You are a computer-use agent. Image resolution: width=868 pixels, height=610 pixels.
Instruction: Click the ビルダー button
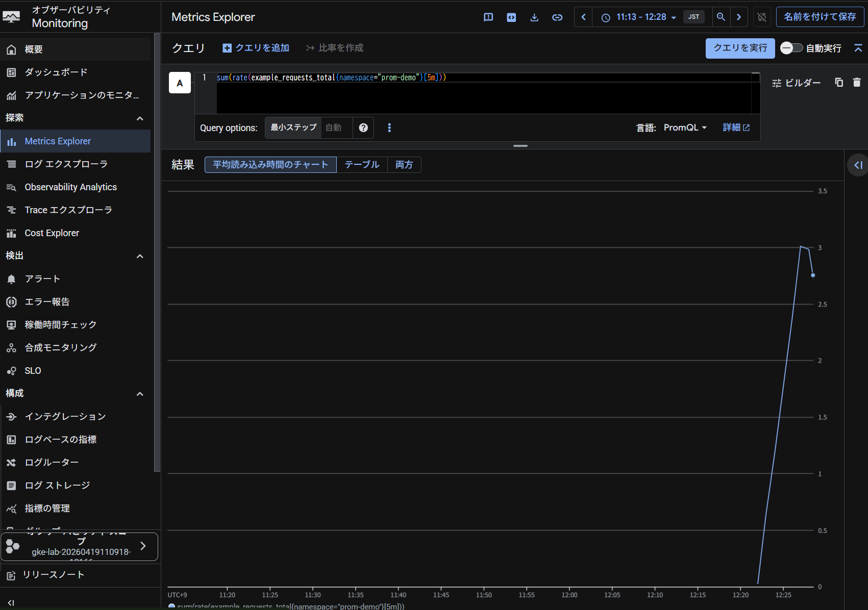pos(797,83)
